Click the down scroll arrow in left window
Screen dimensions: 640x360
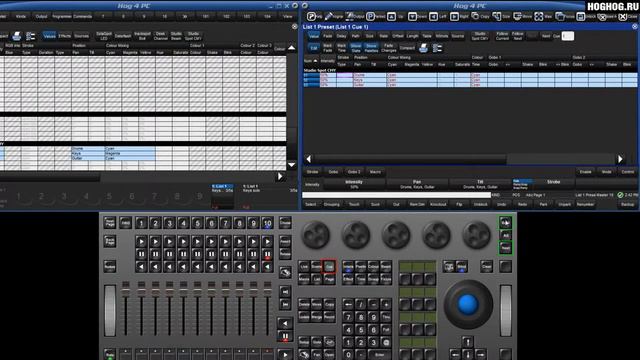(x=291, y=165)
